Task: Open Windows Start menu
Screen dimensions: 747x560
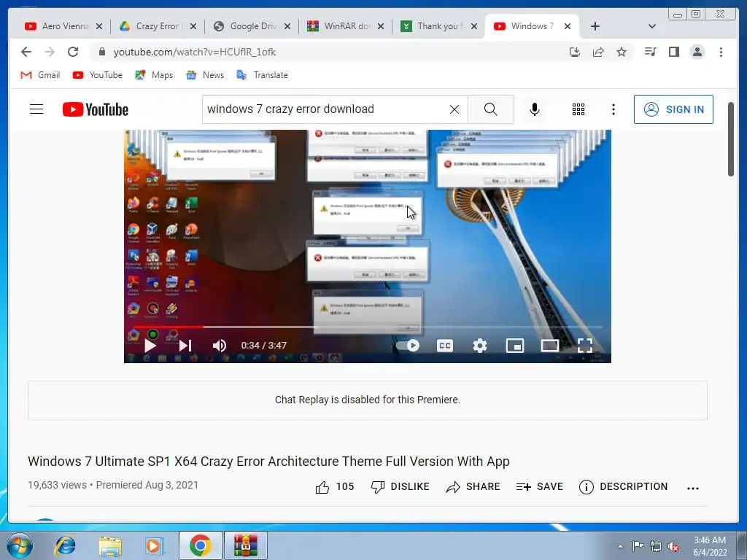Action: tap(19, 545)
